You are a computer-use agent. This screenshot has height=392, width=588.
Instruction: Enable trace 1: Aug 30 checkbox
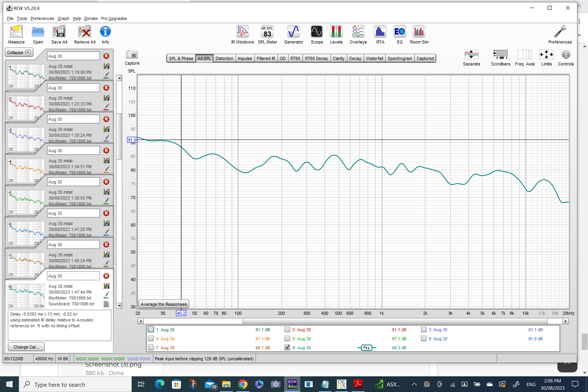151,329
